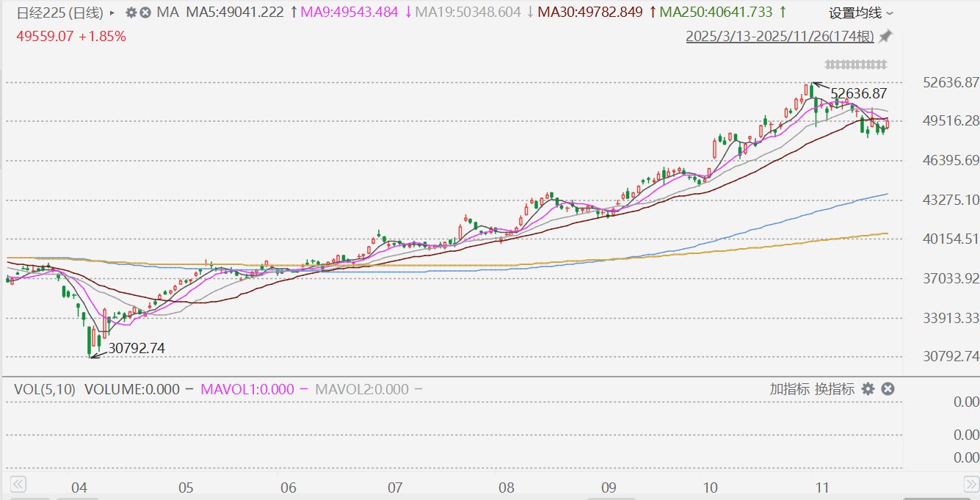The image size is (980, 500).
Task: Click the 加指标 button
Action: pyautogui.click(x=790, y=389)
